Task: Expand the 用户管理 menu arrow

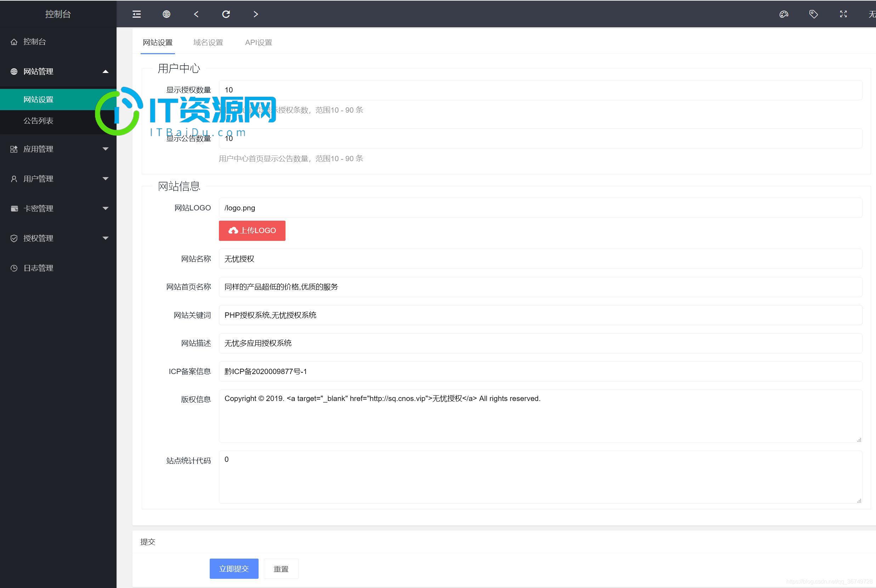Action: (105, 179)
